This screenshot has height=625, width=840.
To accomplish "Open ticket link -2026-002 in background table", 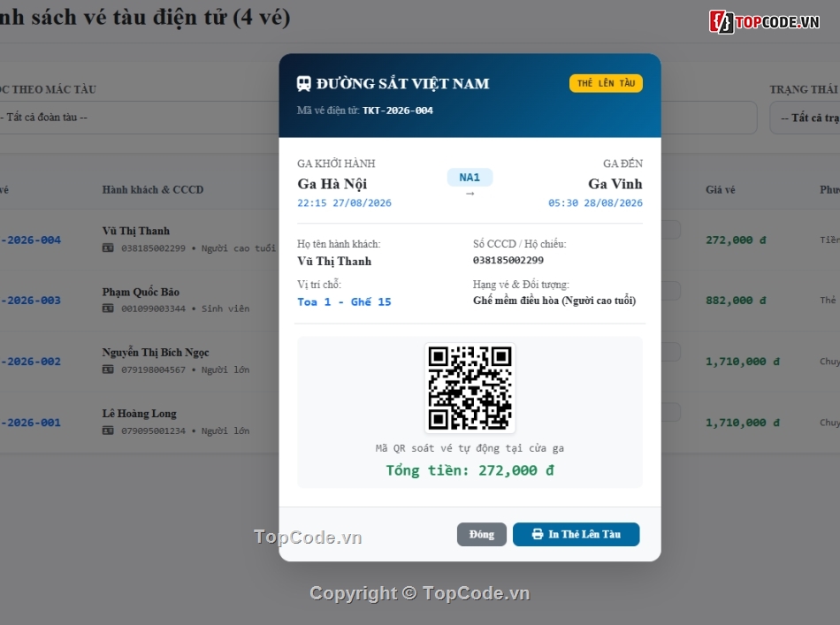I will [31, 362].
